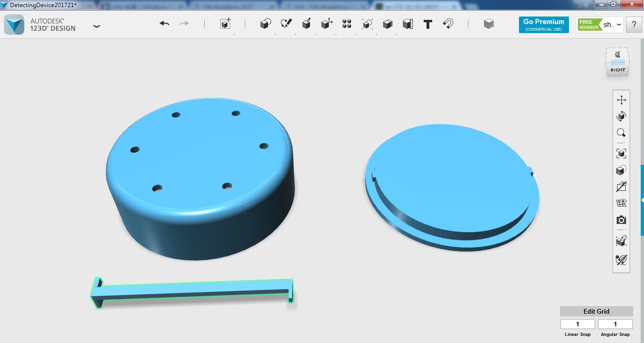
Task: Click the Undo arrow
Action: tap(165, 24)
